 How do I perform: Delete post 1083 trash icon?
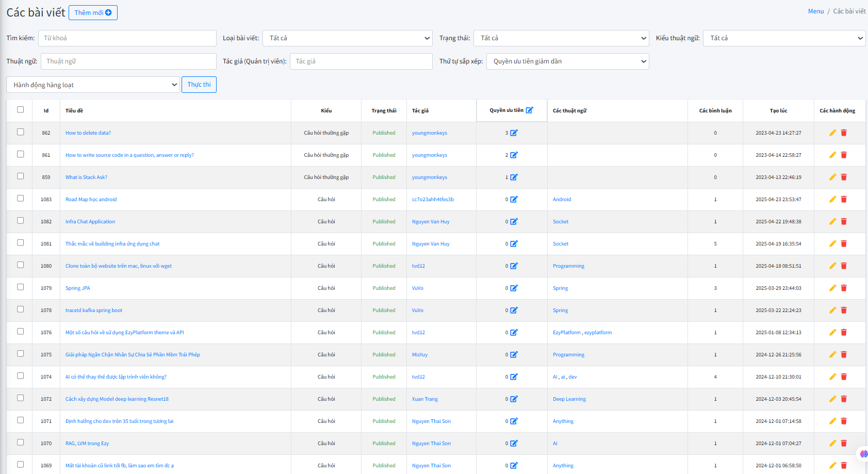[844, 199]
